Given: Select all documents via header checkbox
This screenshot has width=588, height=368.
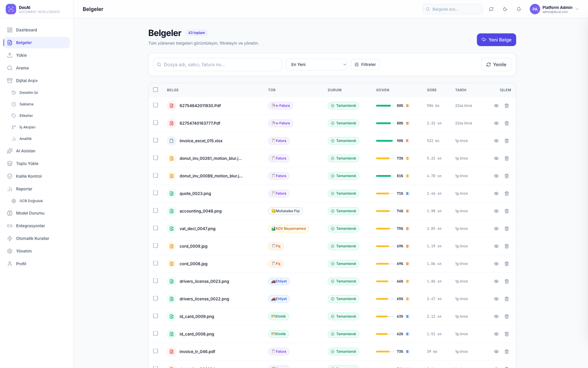Looking at the screenshot, I should [156, 90].
